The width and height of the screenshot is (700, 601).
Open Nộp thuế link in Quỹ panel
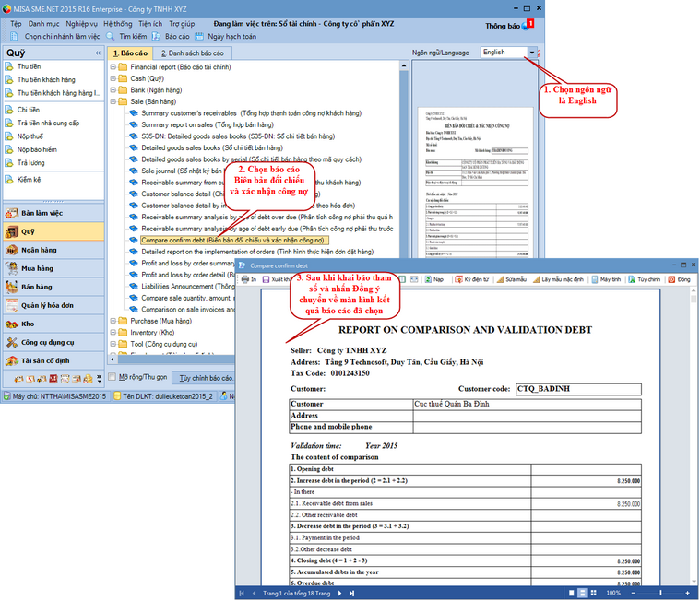[x=30, y=136]
